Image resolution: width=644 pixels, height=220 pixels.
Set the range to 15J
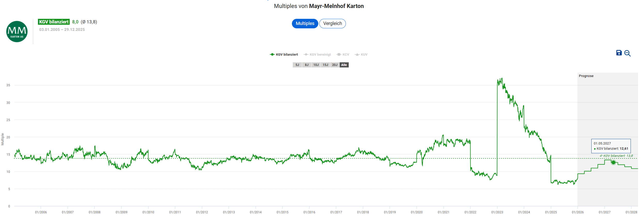(x=325, y=65)
